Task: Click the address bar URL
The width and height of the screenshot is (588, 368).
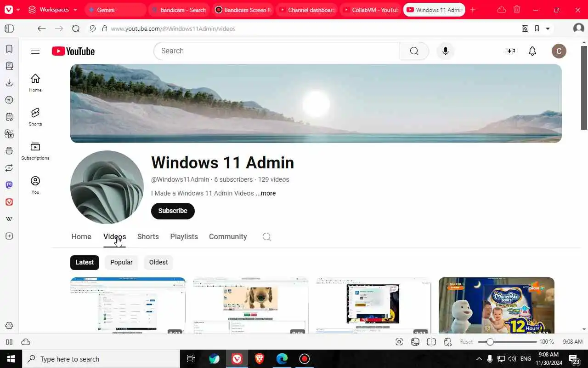Action: 173,29
